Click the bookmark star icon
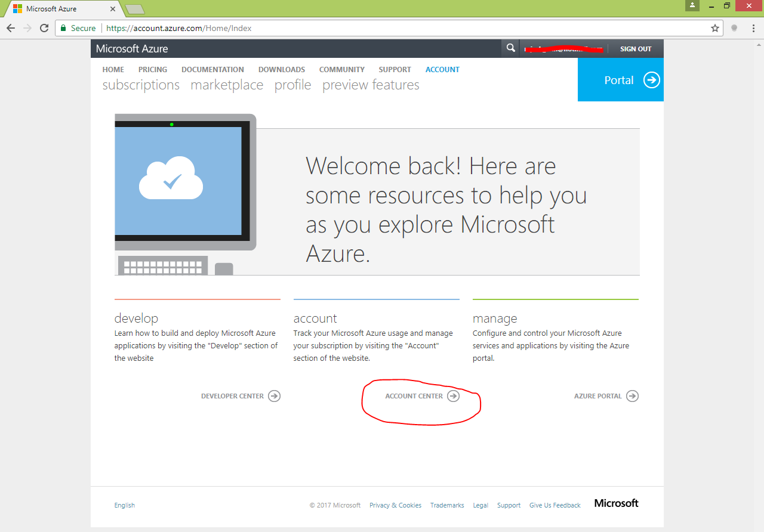Viewport: 764px width, 532px height. coord(714,27)
